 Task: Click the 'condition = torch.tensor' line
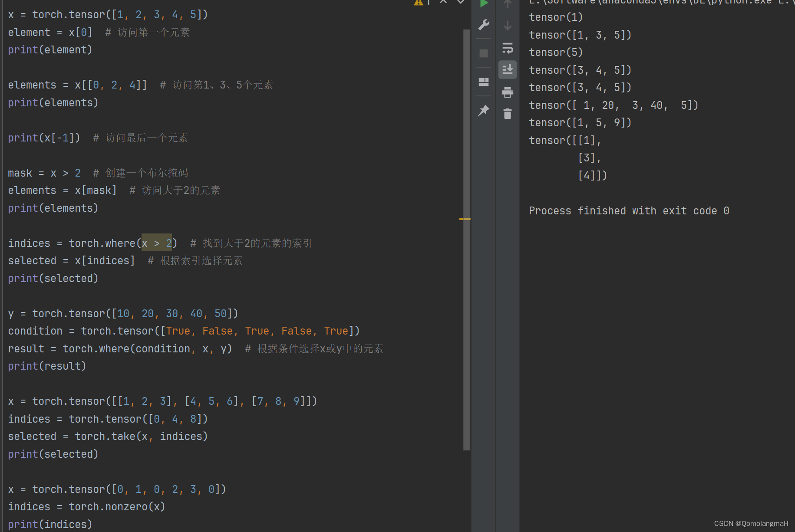(184, 331)
